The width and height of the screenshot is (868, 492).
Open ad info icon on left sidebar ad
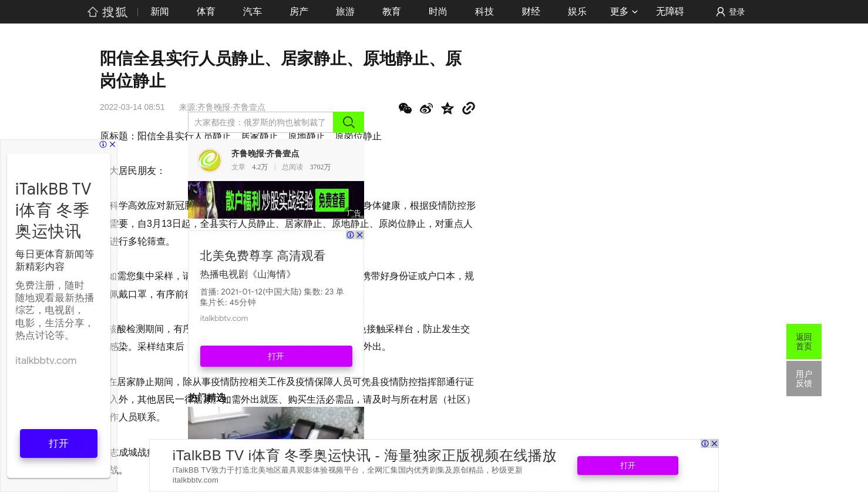[103, 144]
